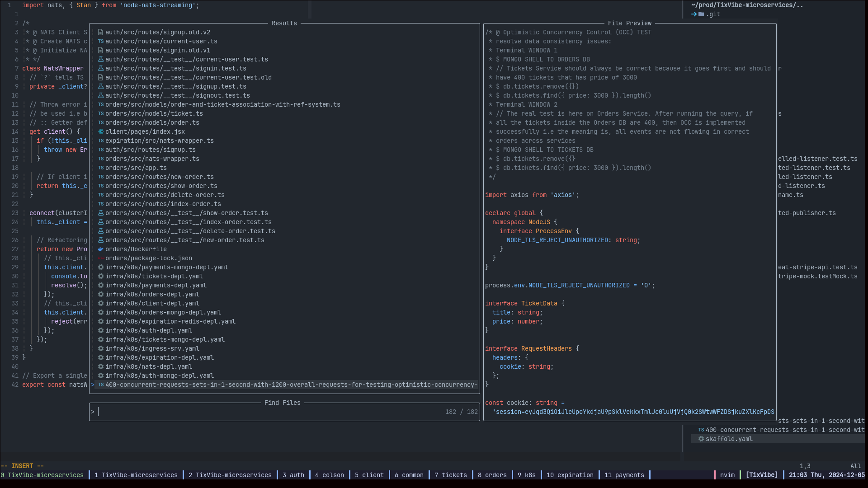Switch to tmux window 3 auth

coord(293,475)
